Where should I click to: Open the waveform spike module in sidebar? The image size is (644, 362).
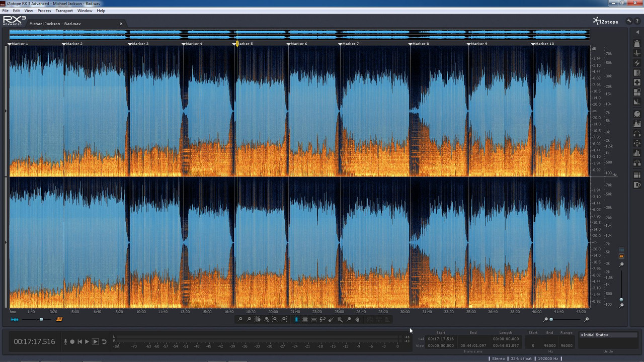pyautogui.click(x=637, y=53)
